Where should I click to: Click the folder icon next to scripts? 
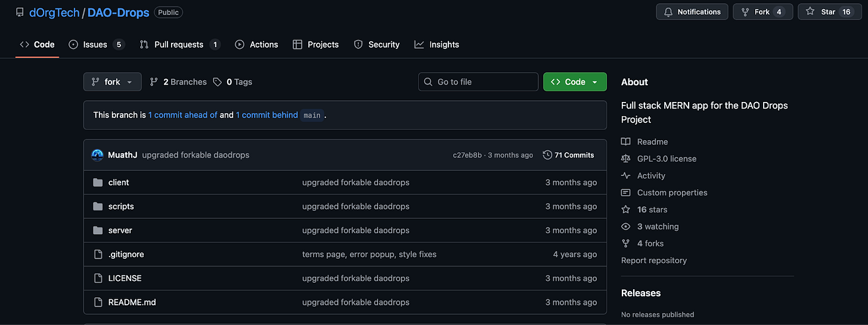click(x=98, y=206)
